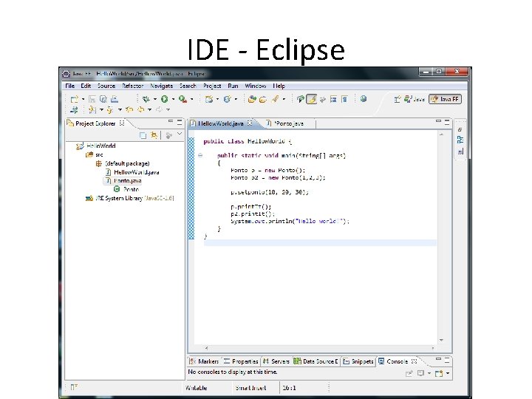Select the Ponto.java editor tab
The width and height of the screenshot is (532, 399).
click(x=289, y=123)
